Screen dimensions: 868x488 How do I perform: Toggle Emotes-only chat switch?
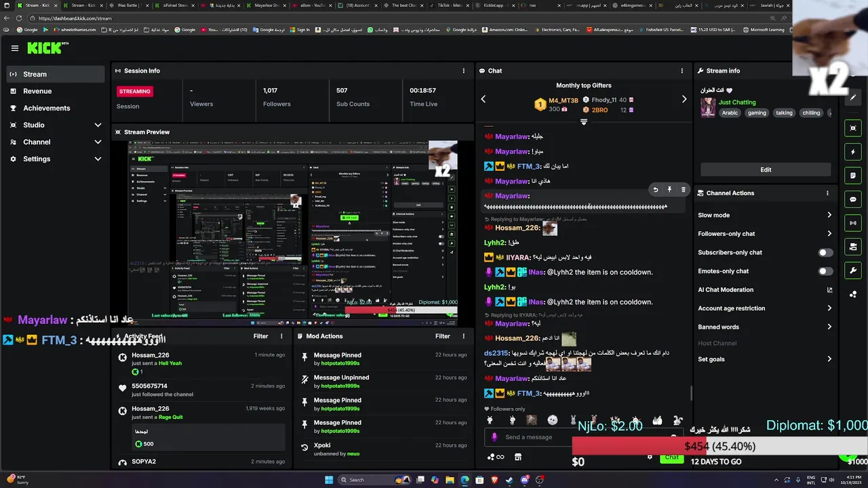(825, 271)
